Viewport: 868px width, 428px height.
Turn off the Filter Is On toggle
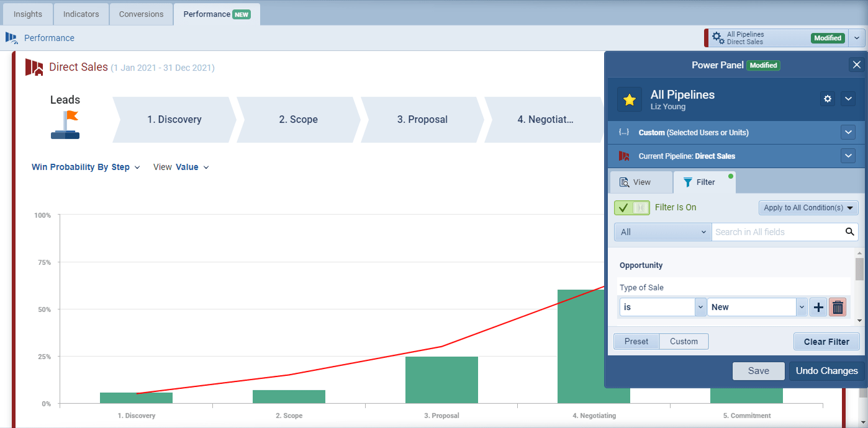(631, 207)
